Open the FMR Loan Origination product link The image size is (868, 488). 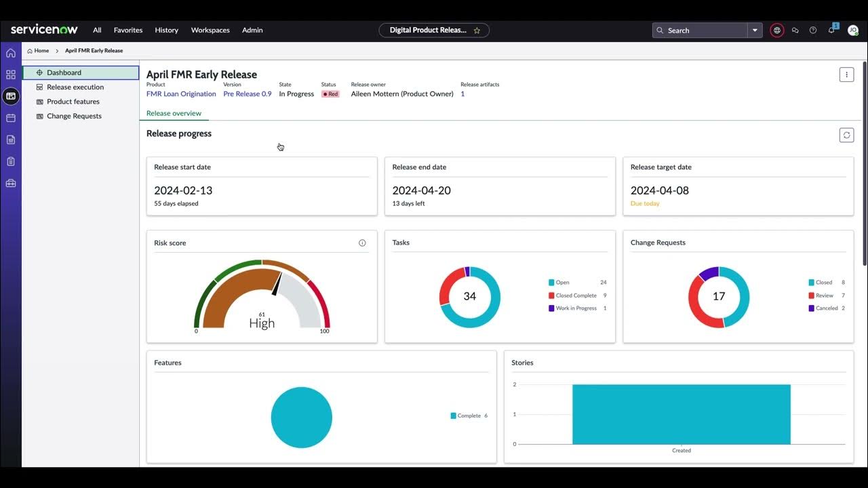(x=180, y=94)
